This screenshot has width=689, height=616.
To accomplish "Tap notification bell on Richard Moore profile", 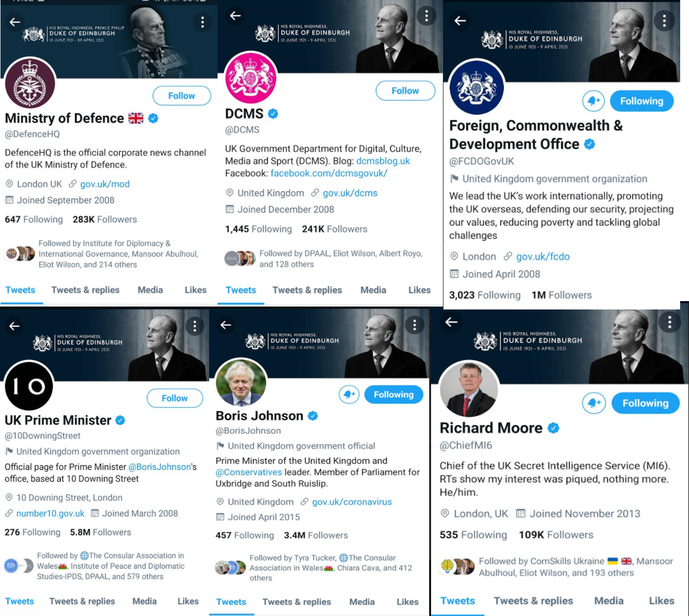I will [593, 403].
